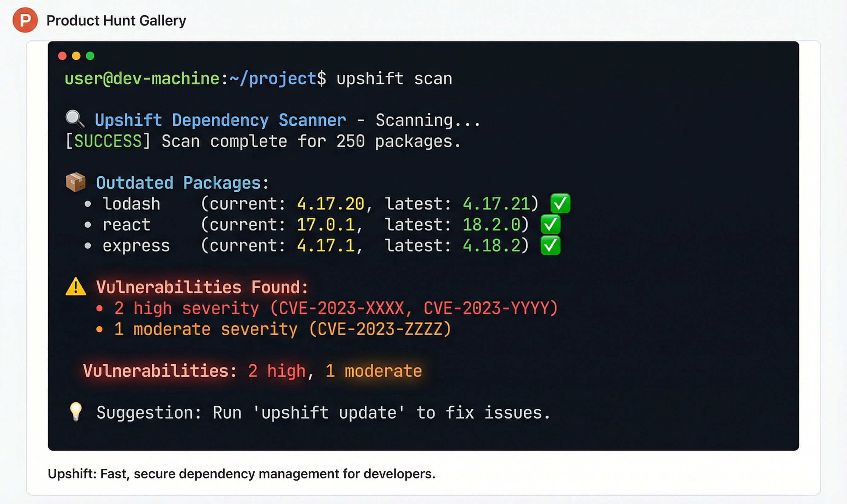The image size is (847, 504).
Task: Click the magnifying glass scanner icon
Action: 75,120
